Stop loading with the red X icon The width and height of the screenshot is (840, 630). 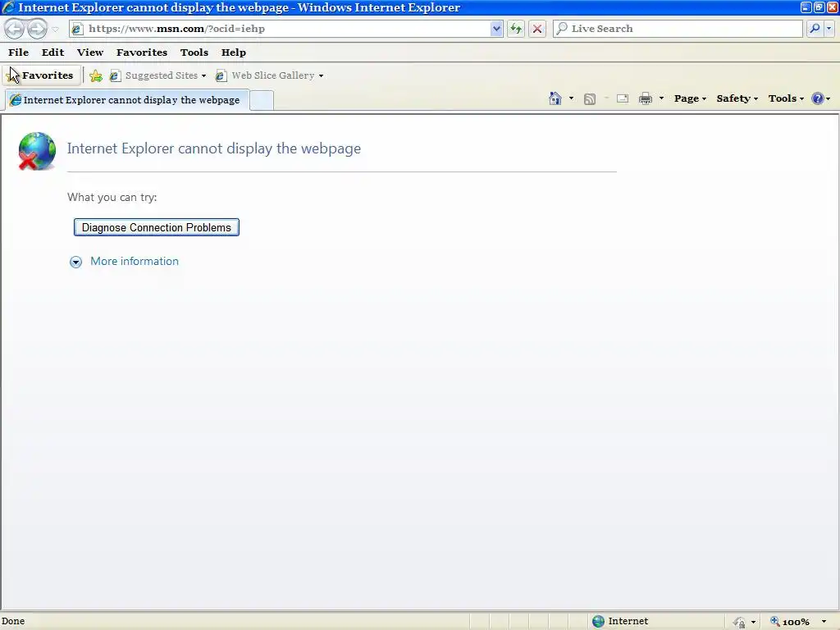click(537, 29)
